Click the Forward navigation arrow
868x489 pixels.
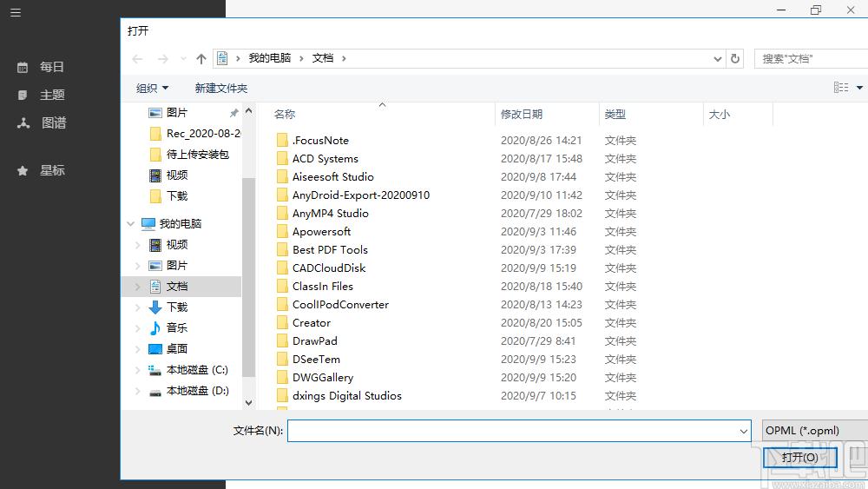(163, 59)
